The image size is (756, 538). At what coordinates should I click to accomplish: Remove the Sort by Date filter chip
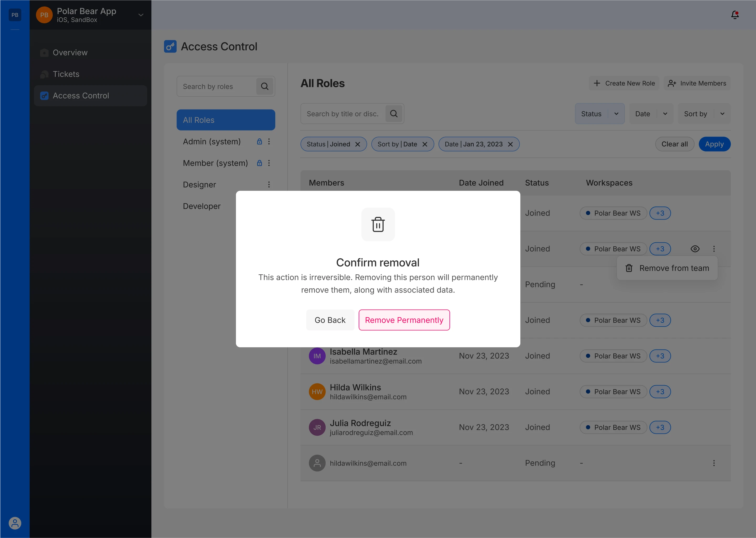point(425,144)
